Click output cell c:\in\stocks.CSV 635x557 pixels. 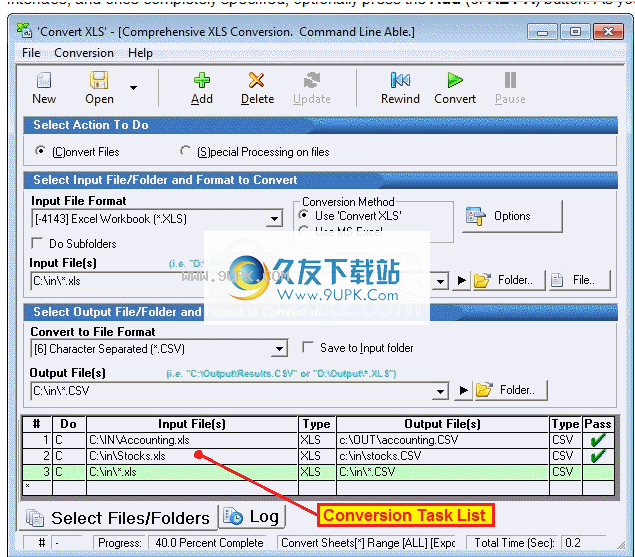[x=442, y=456]
